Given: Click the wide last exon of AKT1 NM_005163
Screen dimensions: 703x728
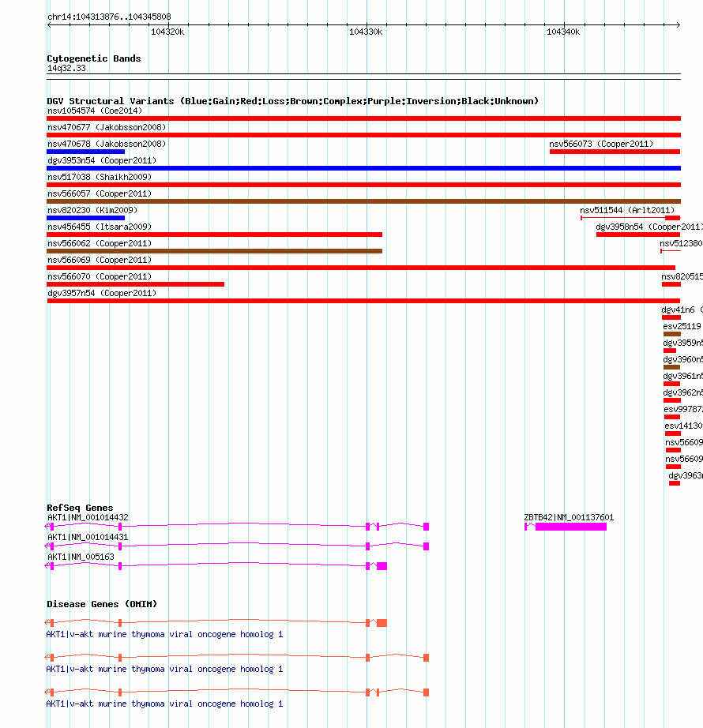Looking at the screenshot, I should click(x=382, y=566).
